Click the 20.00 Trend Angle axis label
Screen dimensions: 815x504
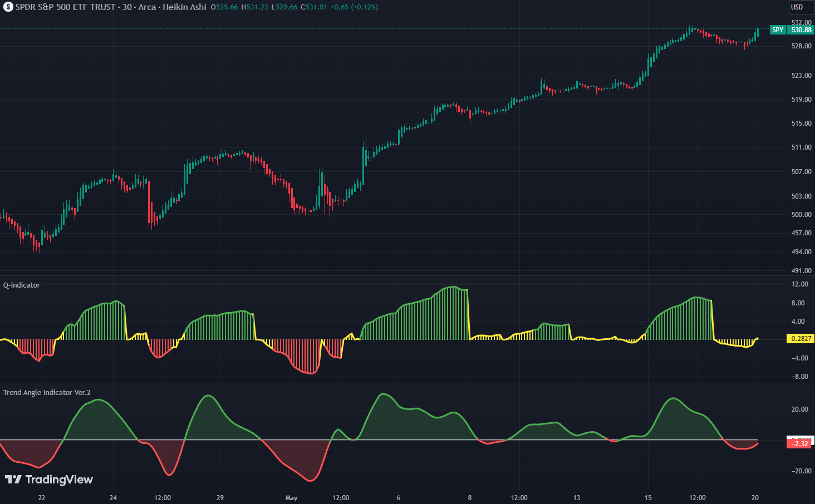(x=800, y=409)
